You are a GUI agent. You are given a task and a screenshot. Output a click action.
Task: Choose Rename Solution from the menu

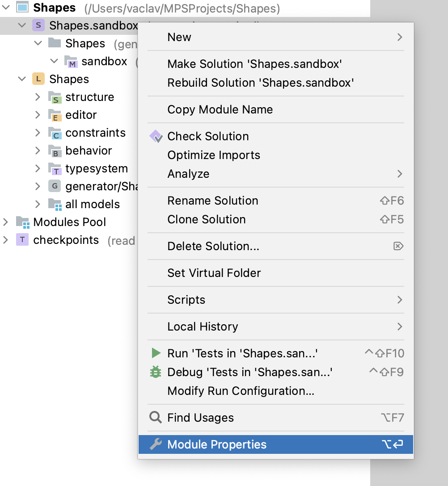pos(213,201)
